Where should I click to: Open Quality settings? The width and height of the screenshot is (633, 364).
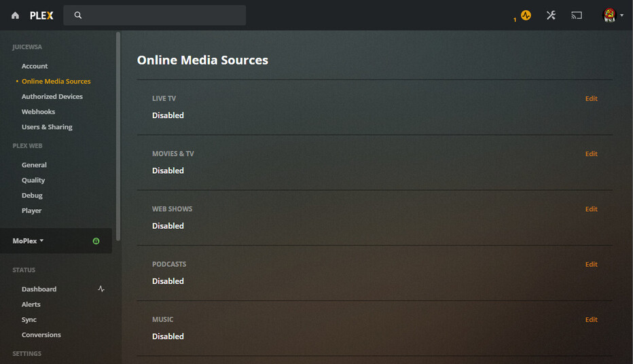click(33, 180)
